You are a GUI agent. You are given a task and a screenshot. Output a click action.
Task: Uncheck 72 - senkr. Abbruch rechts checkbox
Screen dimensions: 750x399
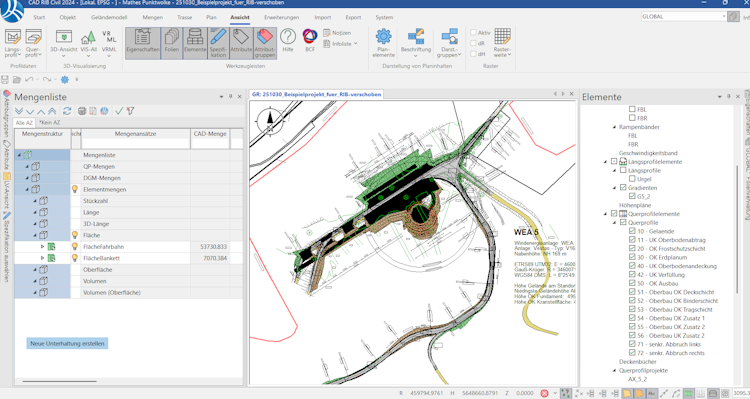tap(632, 353)
